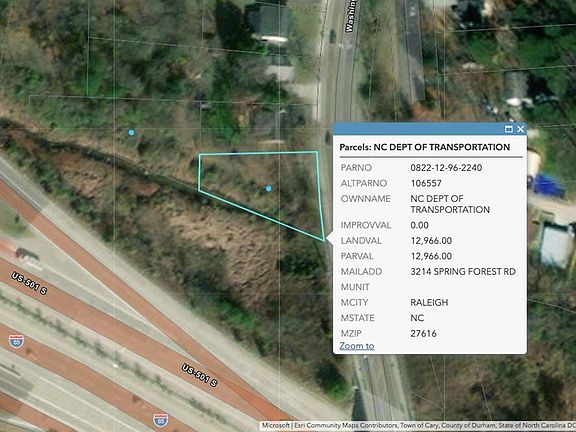This screenshot has width=576, height=432.
Task: Click the I-85 shield near the bottom attribution
Action: [x=161, y=420]
